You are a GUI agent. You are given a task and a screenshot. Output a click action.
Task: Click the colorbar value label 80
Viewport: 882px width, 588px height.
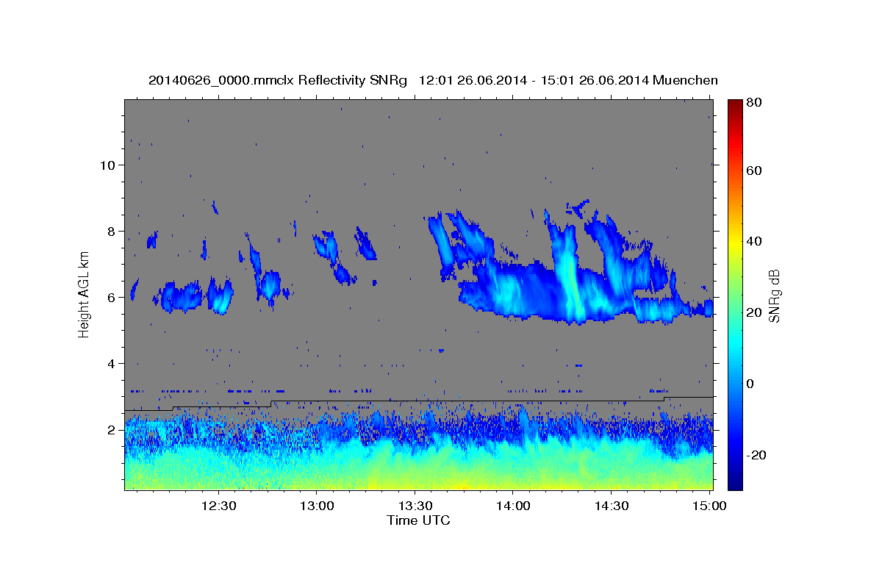coord(753,102)
